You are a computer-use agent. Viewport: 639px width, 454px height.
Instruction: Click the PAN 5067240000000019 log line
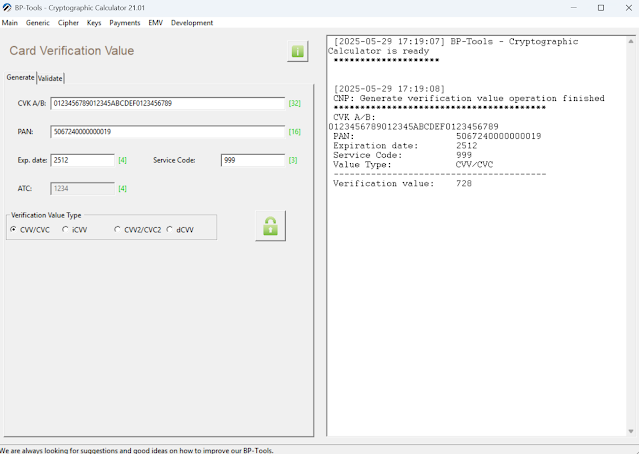click(437, 136)
